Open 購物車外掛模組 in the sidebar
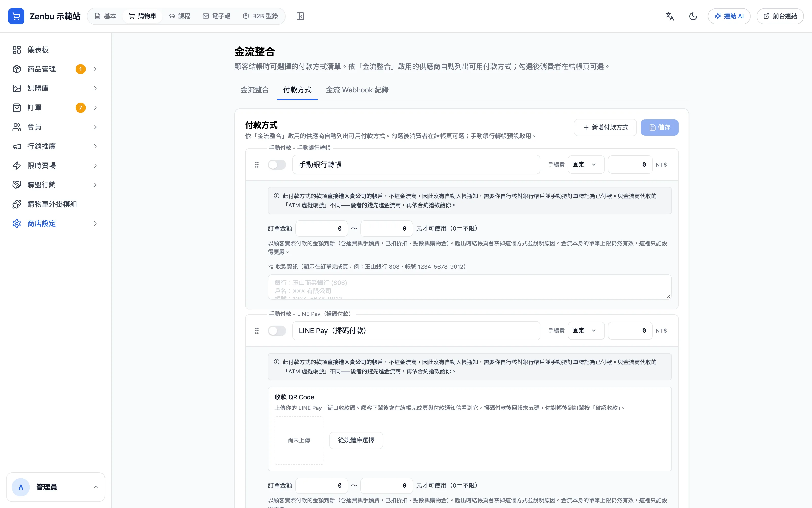 pyautogui.click(x=55, y=204)
